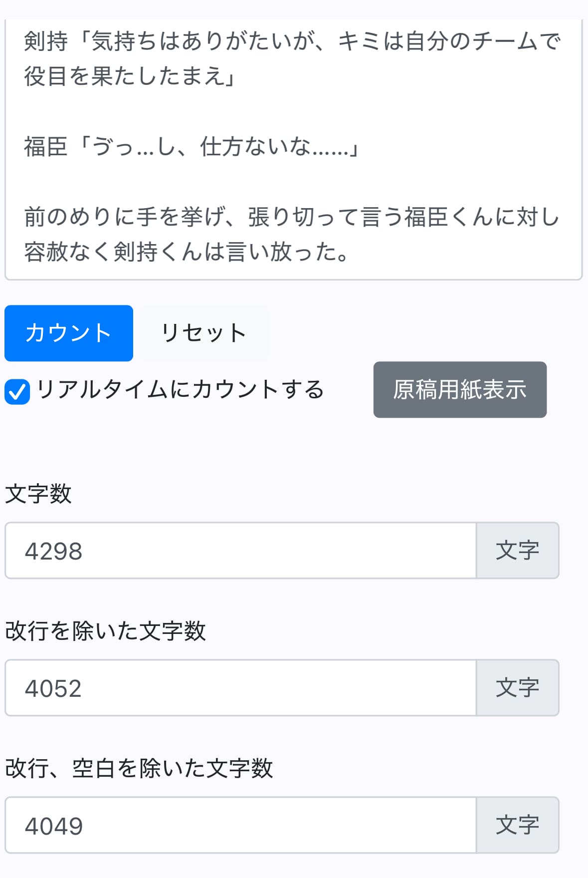
Task: Open the 原稿用紙表示 view
Action: point(459,389)
